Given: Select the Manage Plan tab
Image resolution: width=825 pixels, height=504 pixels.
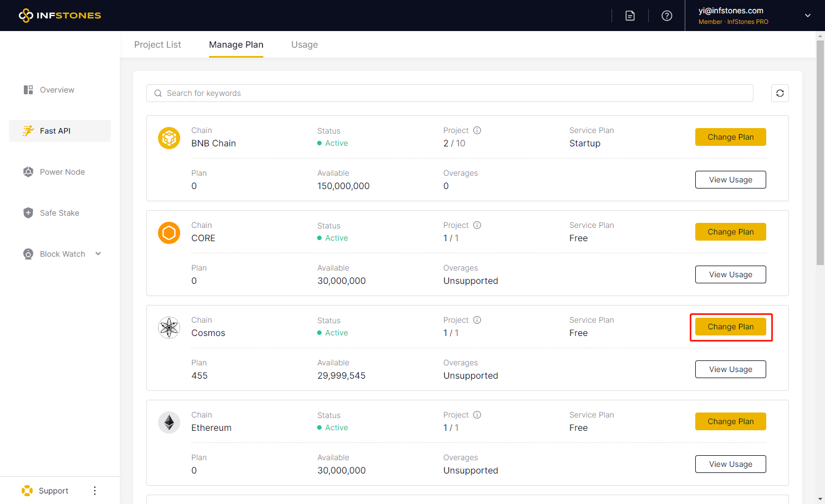Looking at the screenshot, I should click(x=236, y=44).
